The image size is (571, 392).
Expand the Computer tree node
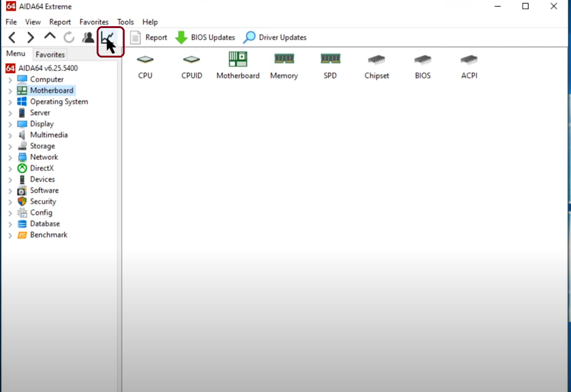tap(10, 80)
